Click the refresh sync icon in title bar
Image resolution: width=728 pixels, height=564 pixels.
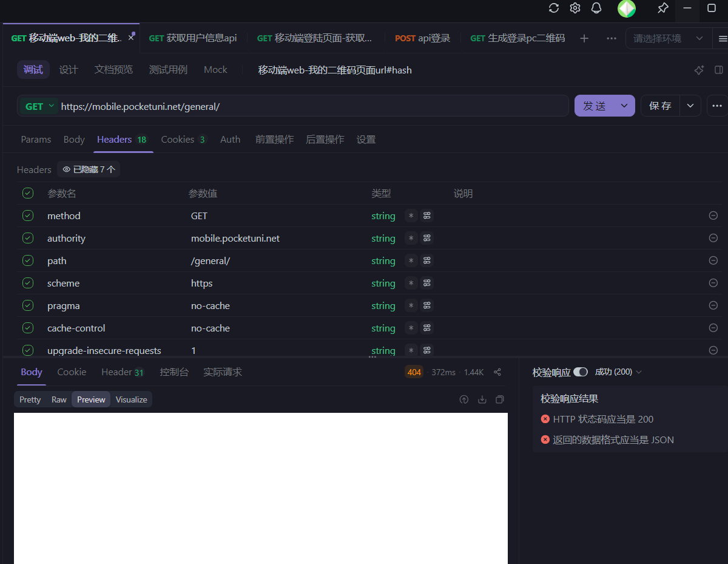point(553,8)
